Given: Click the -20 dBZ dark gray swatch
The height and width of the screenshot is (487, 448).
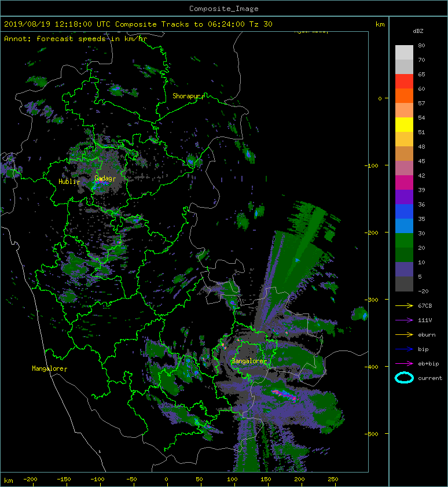Looking at the screenshot, I should point(404,284).
